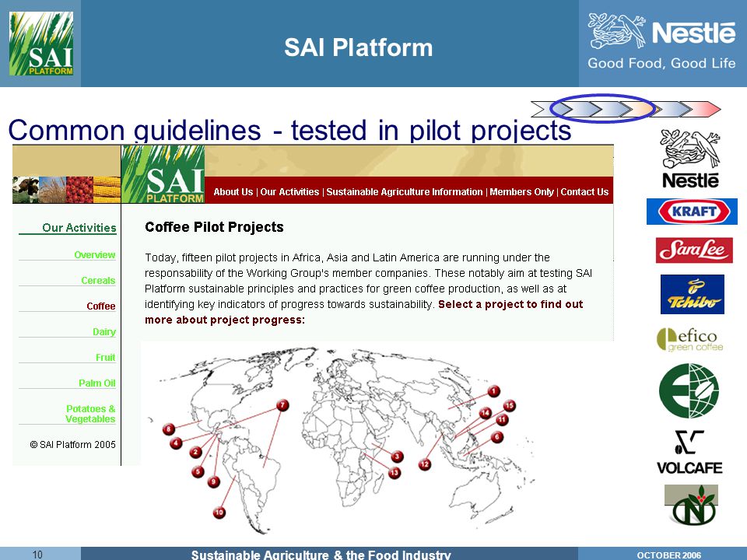747x560 pixels.
Task: Select pilot project marker 7 on map
Action: point(282,405)
